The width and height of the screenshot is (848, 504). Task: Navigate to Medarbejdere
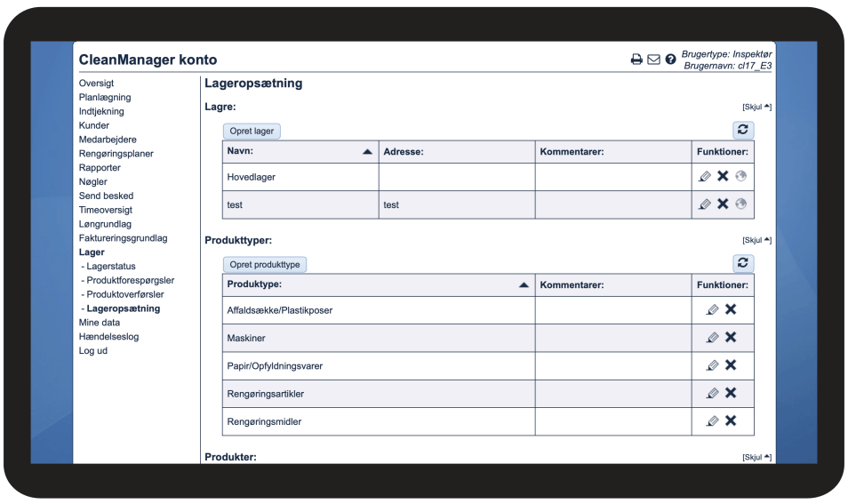point(108,140)
